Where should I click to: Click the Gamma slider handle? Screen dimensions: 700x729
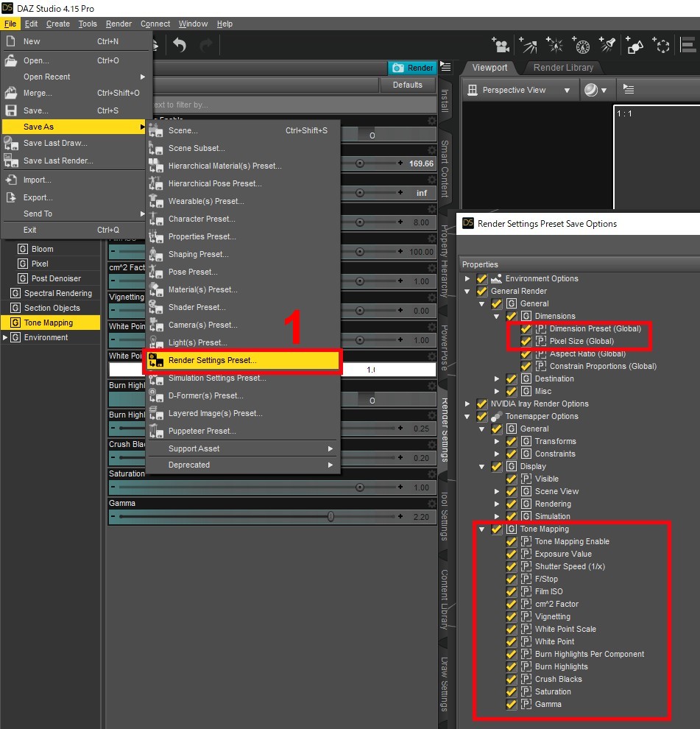coord(330,516)
